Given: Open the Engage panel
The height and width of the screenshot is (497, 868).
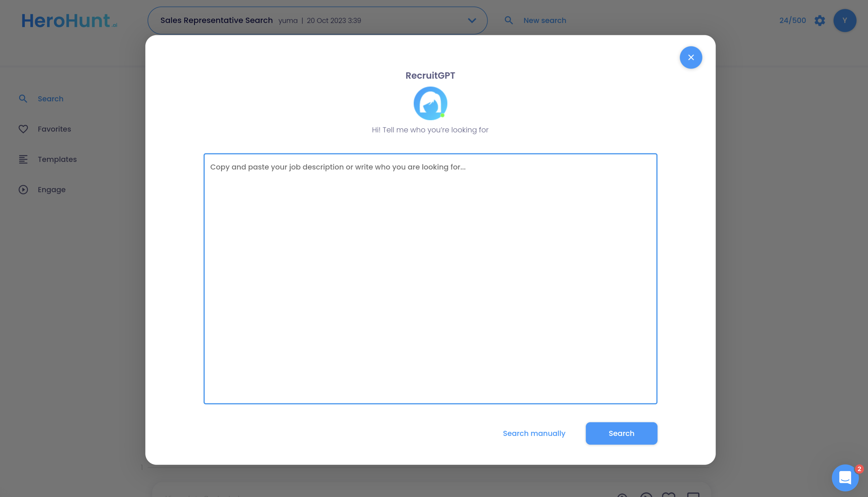Looking at the screenshot, I should pos(51,189).
